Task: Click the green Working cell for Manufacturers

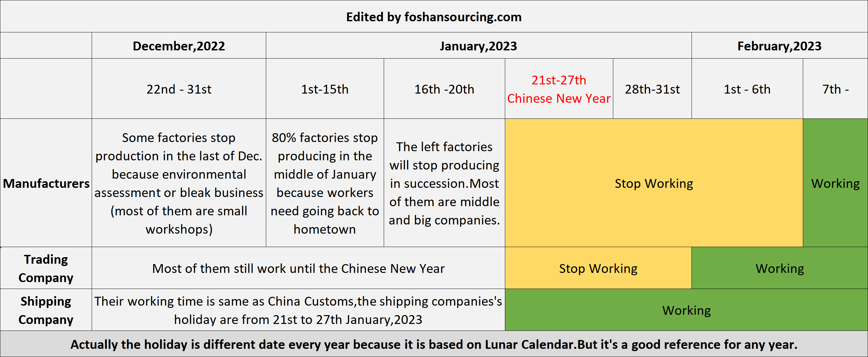Action: (x=835, y=183)
